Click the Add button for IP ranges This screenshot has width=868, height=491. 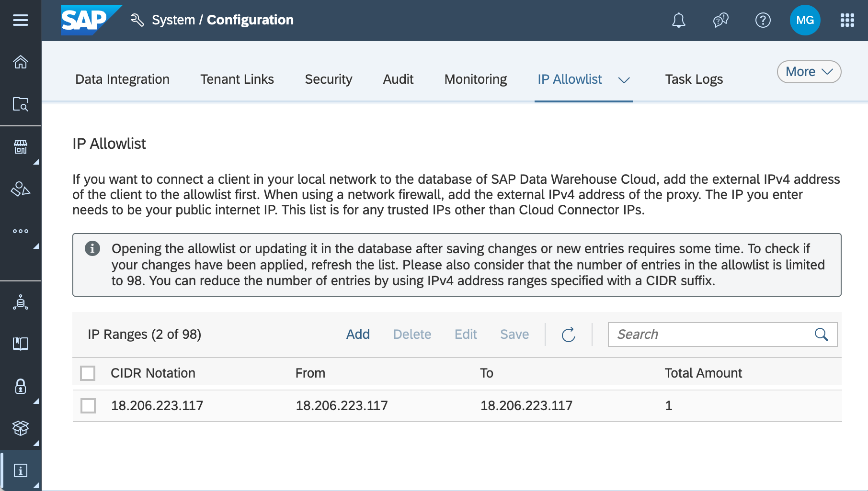[x=358, y=334]
